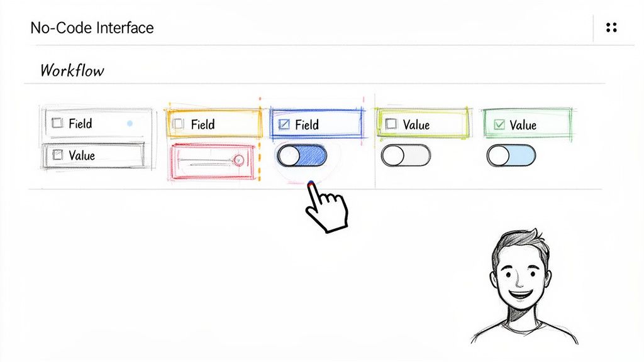Click the Field label in the orange box
This screenshot has height=362, width=644.
pos(203,124)
